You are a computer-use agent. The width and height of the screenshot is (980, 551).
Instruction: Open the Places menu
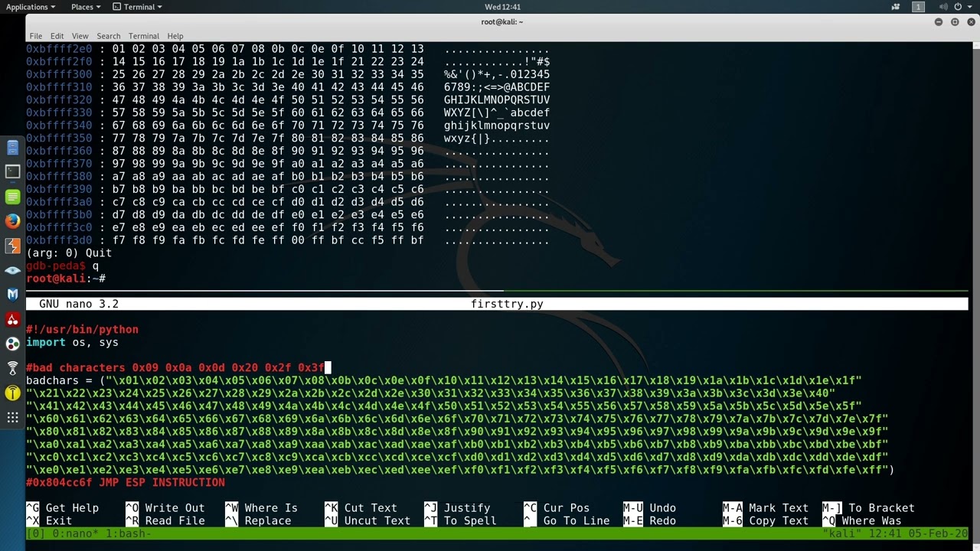click(85, 7)
